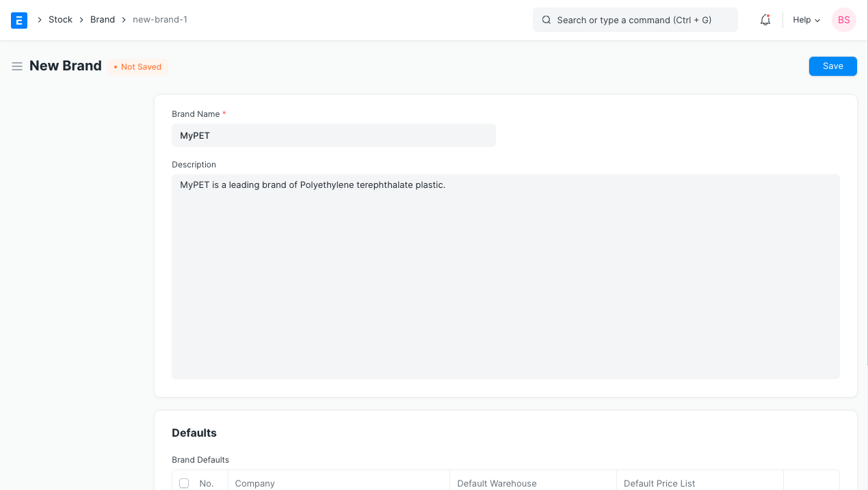Viewport: 868px width, 490px height.
Task: Click the Brand Name input field
Action: pos(333,135)
